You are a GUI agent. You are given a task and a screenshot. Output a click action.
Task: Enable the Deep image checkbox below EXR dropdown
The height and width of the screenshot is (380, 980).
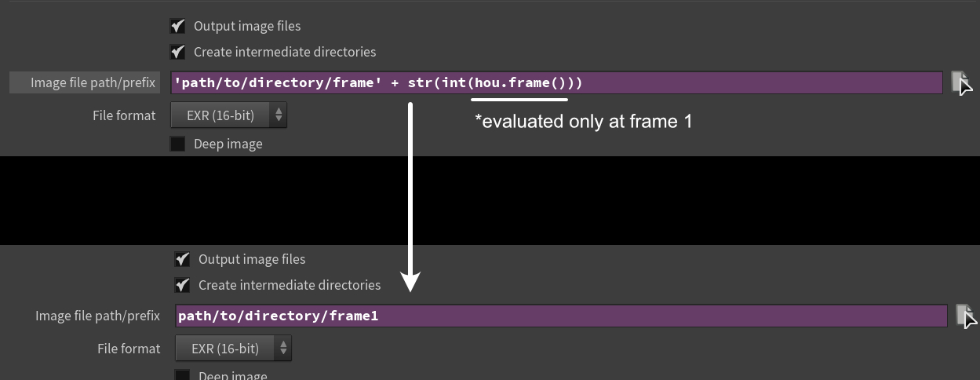[178, 144]
